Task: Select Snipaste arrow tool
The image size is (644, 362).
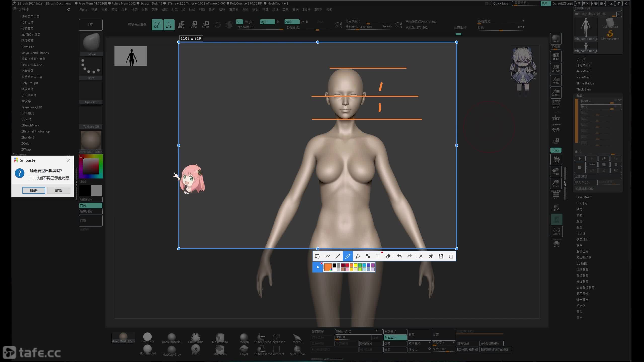Action: pyautogui.click(x=338, y=256)
